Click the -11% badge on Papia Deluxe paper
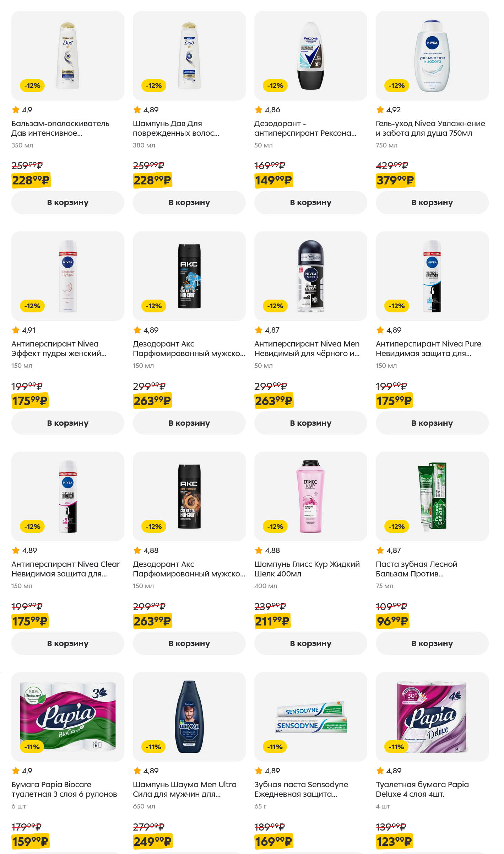Screen dimensions: 504x854 (396, 747)
